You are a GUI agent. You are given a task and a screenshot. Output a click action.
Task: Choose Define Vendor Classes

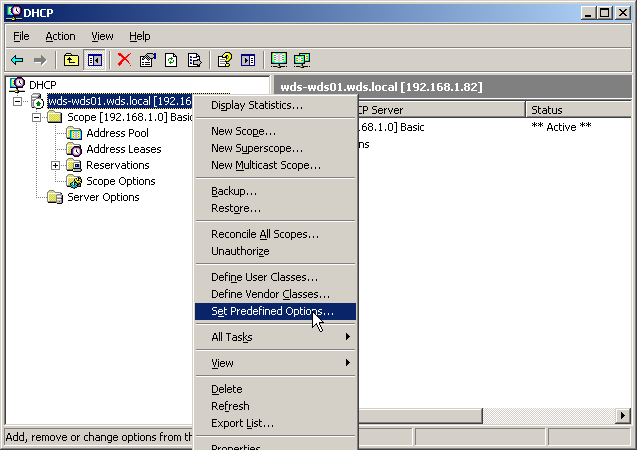click(276, 294)
